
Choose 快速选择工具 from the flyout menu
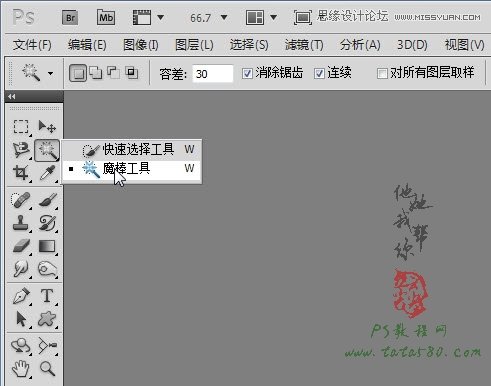tap(132, 149)
